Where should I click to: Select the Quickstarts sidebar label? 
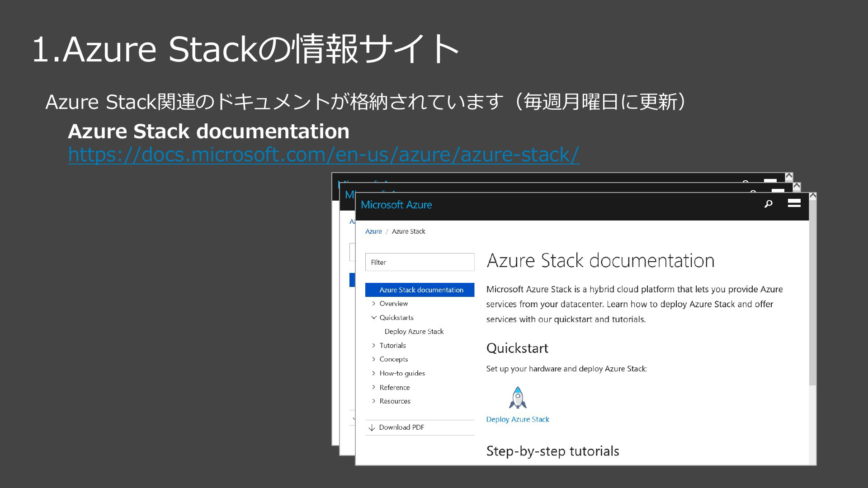point(396,318)
